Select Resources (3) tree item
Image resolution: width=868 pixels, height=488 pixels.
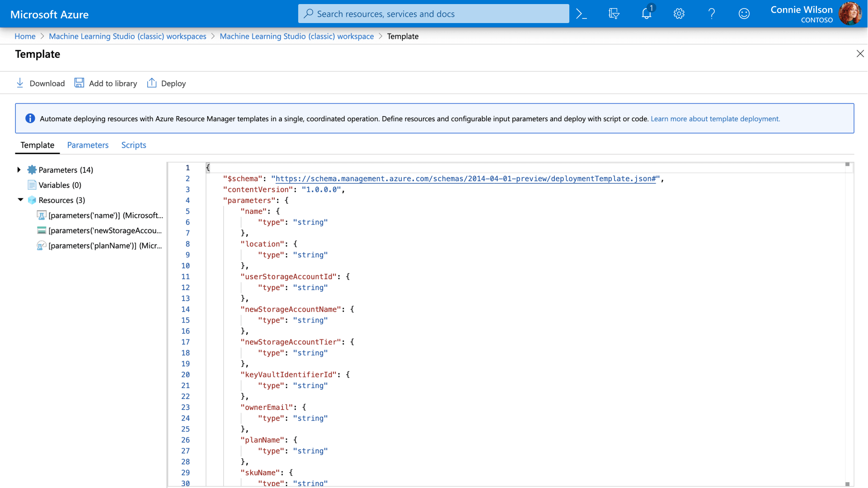point(62,200)
